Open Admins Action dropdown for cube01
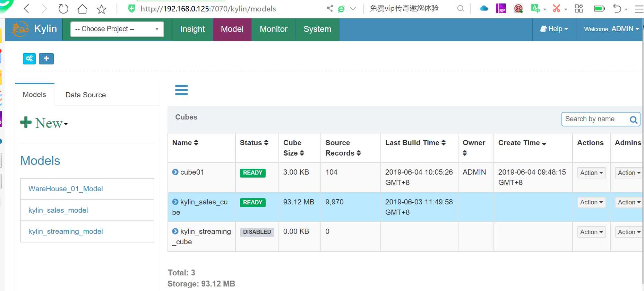This screenshot has height=291, width=644. point(629,173)
